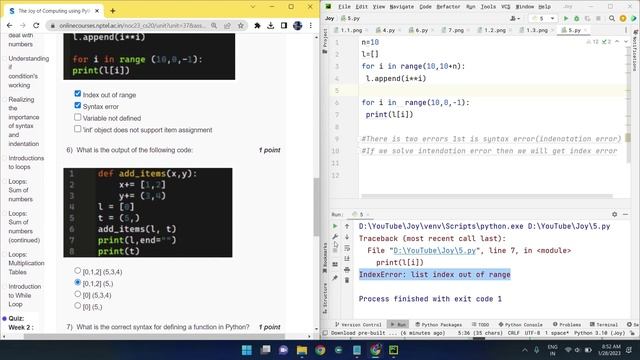Open browser downloads icon
640x360 pixels.
point(271,25)
